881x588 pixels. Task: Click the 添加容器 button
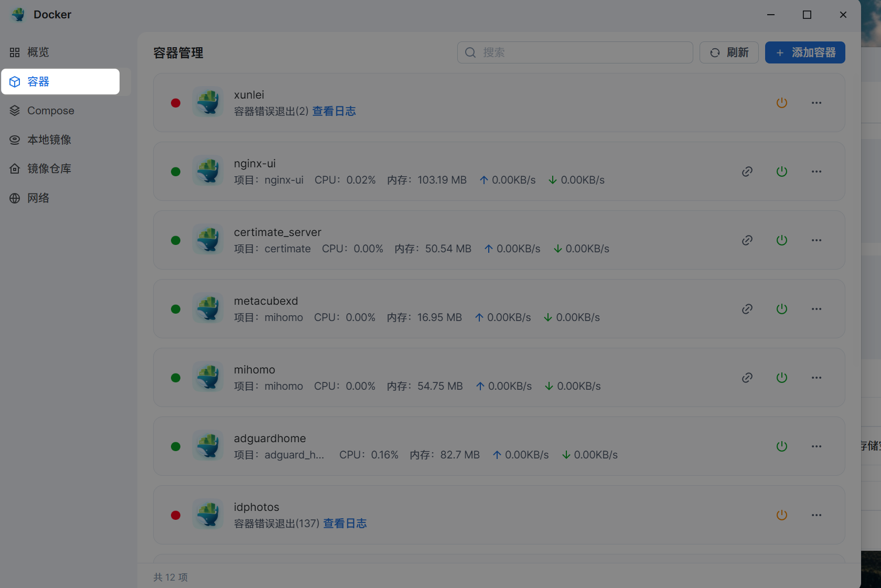805,52
